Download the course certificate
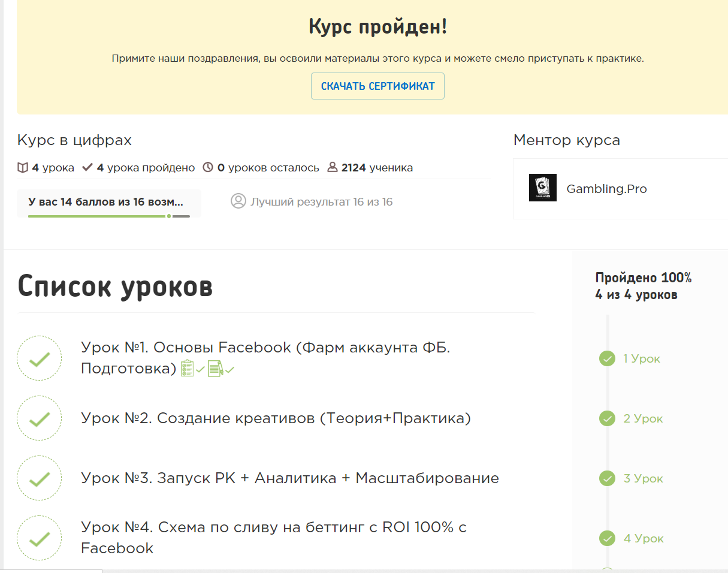728x573 pixels. (x=377, y=86)
